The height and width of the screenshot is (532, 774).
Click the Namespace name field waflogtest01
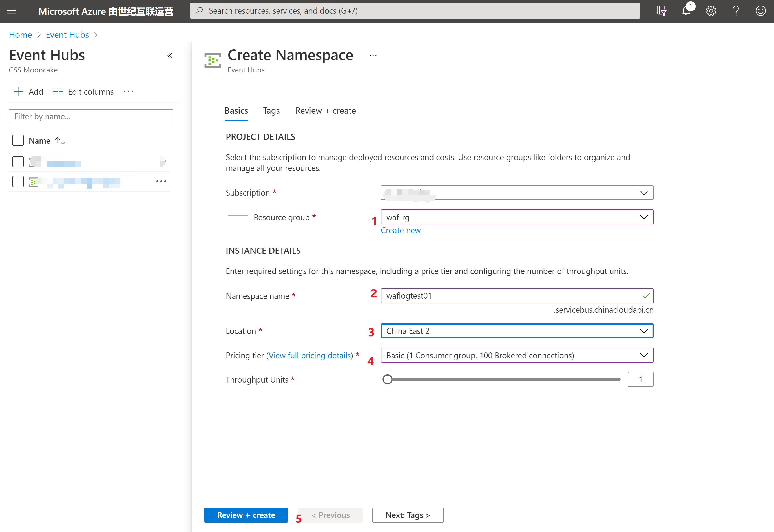(x=517, y=296)
